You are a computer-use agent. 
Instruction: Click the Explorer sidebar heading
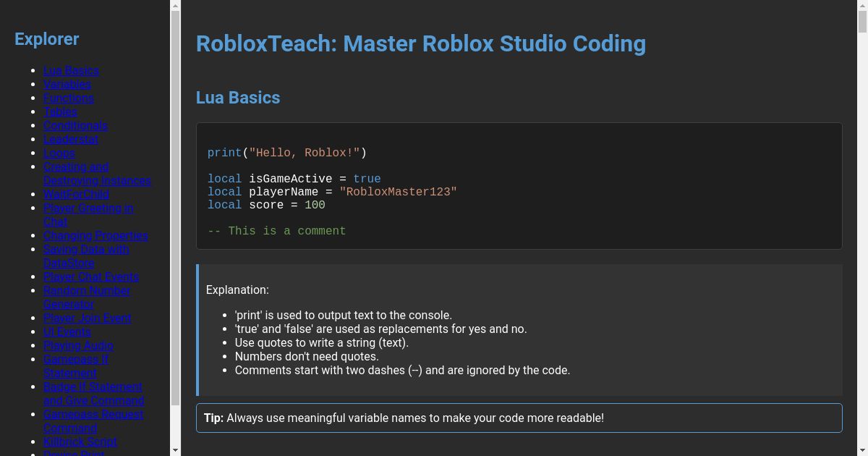(47, 39)
